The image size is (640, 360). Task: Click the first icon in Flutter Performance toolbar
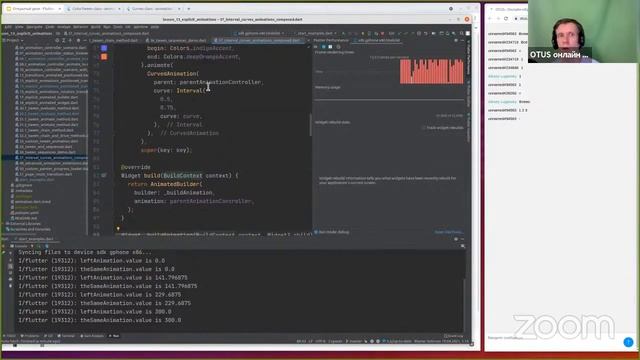[x=317, y=47]
